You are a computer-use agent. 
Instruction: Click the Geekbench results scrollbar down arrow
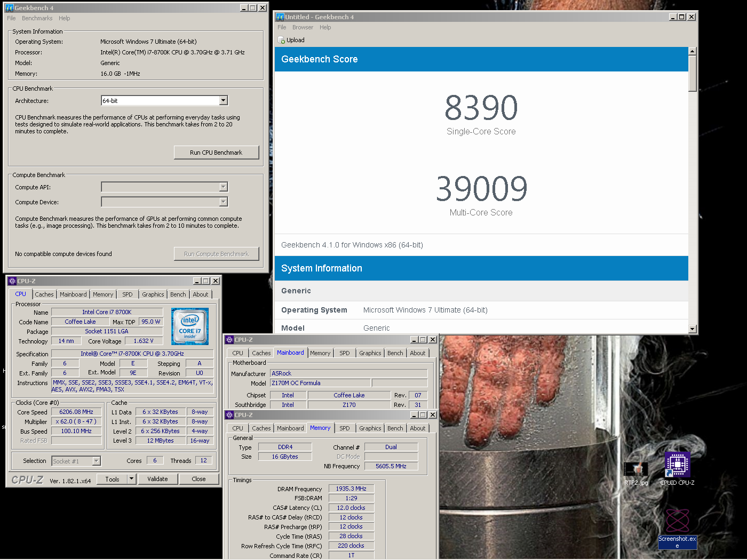[693, 329]
